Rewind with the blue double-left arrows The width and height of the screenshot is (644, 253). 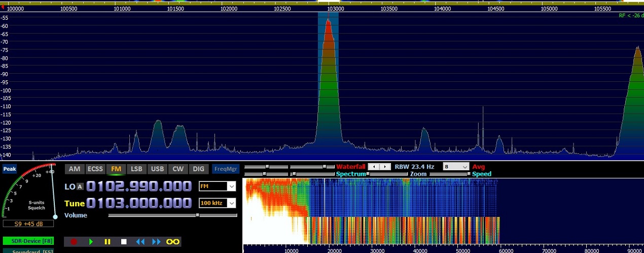[140, 242]
